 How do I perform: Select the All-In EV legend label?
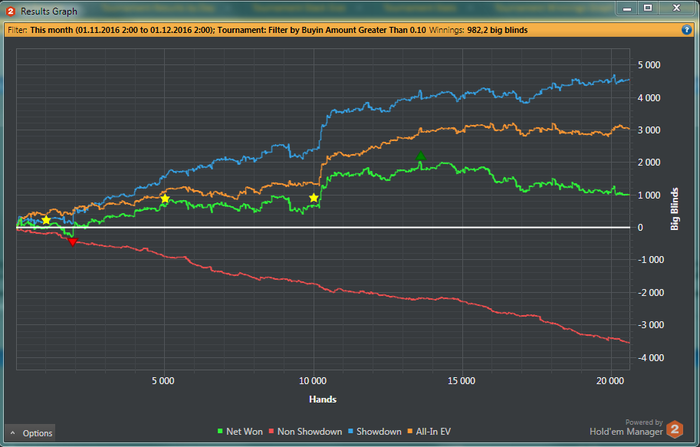[x=433, y=431]
